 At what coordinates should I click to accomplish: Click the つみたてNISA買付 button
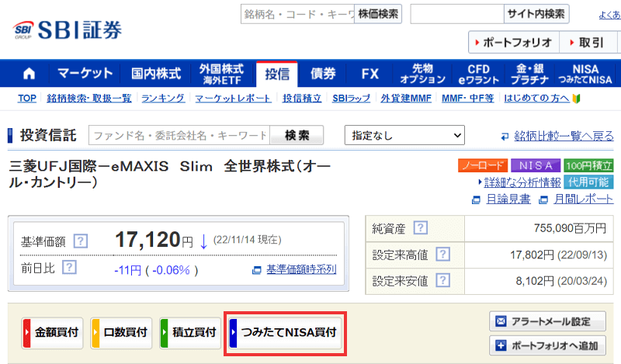(x=285, y=333)
